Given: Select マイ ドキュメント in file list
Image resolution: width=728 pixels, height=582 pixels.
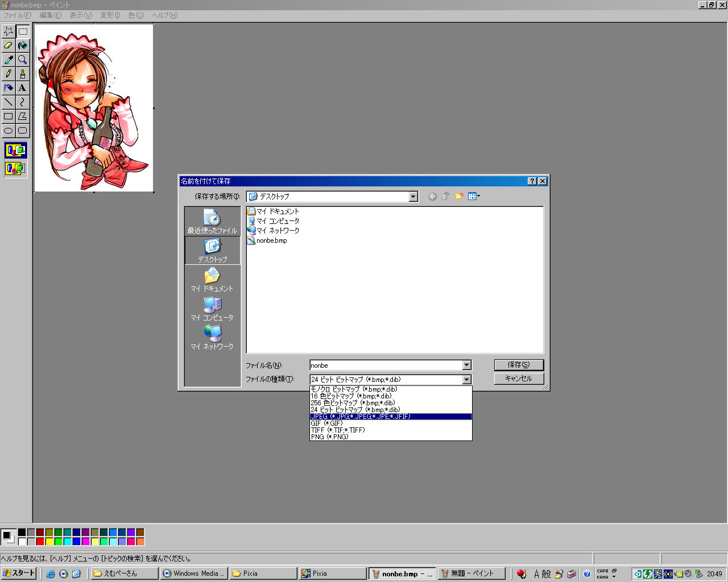Looking at the screenshot, I should (x=273, y=211).
